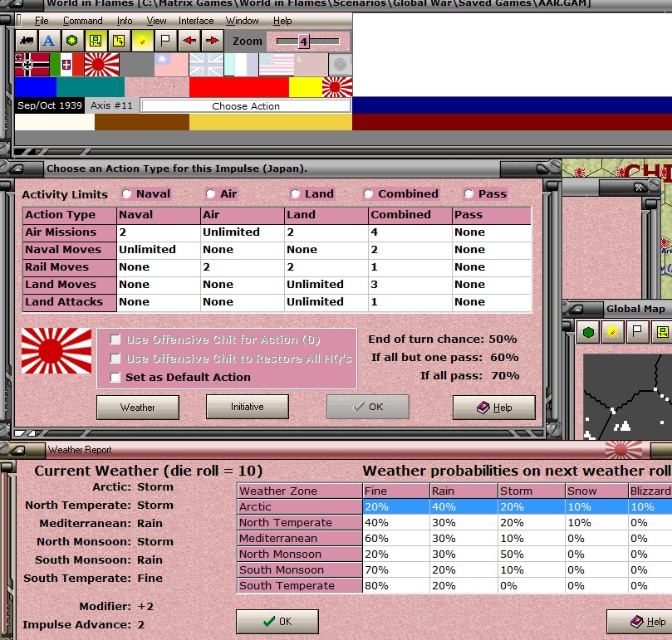Tick Use Offensive Chit for Action checkbox

(x=115, y=340)
